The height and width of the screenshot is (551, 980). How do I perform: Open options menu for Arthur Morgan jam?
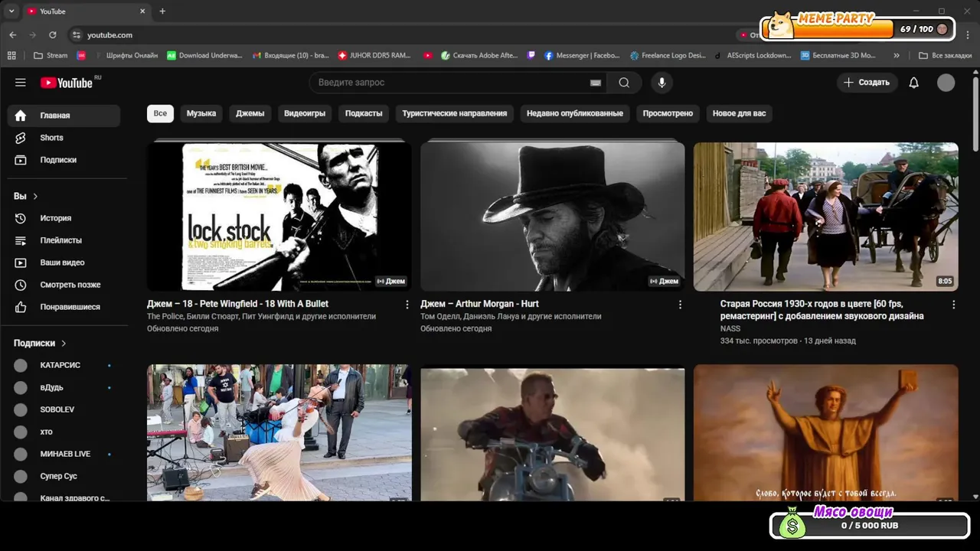(680, 305)
